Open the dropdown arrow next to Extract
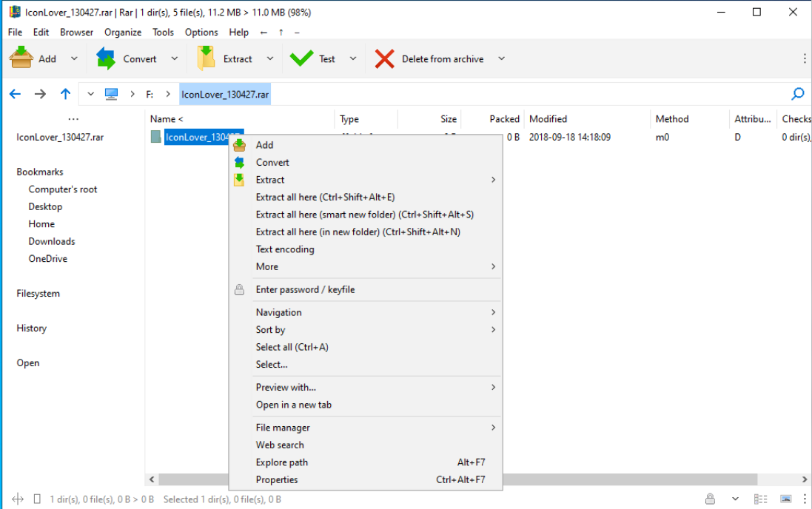Image resolution: width=812 pixels, height=509 pixels. click(x=270, y=58)
